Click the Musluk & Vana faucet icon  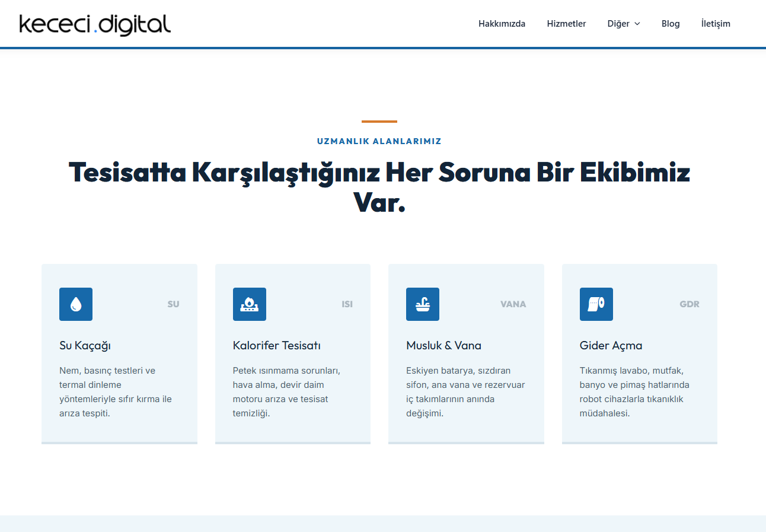[x=423, y=304]
